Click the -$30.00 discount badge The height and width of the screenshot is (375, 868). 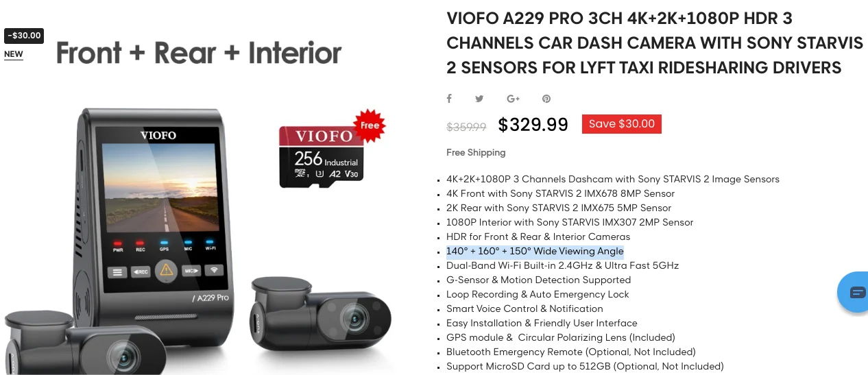(24, 36)
